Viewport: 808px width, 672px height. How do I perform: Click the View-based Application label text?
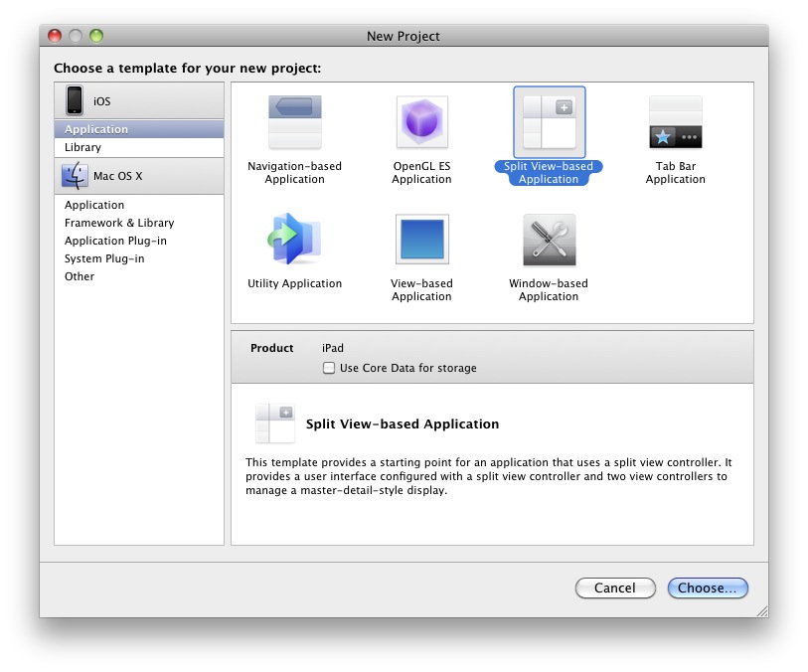[421, 289]
